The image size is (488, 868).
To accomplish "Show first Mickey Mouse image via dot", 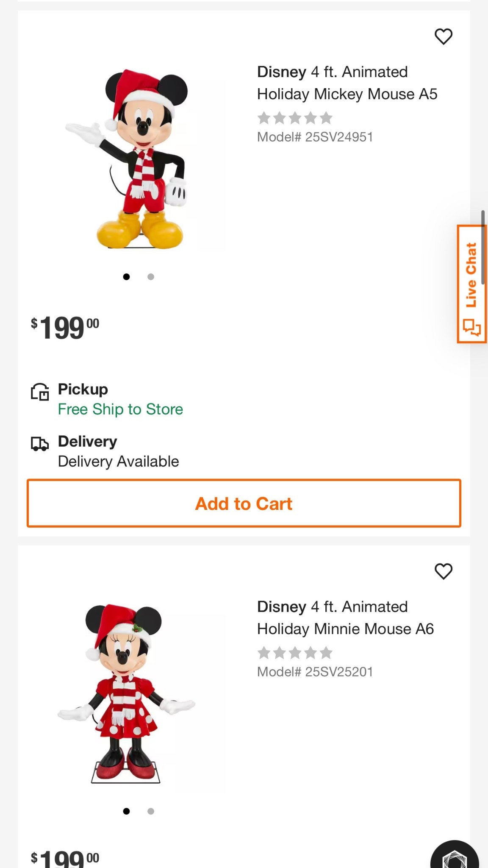I will click(x=126, y=277).
